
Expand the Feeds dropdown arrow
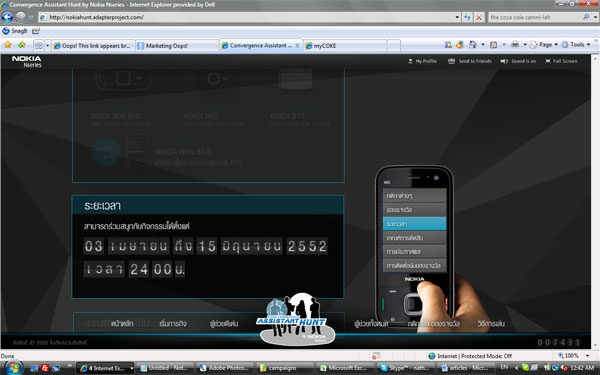[x=504, y=45]
